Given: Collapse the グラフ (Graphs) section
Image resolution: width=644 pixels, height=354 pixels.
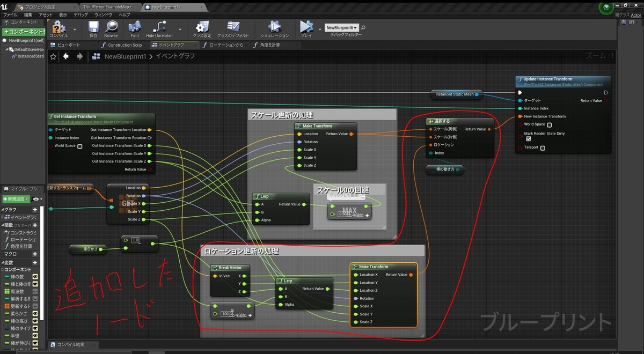Looking at the screenshot, I should [x=2, y=210].
